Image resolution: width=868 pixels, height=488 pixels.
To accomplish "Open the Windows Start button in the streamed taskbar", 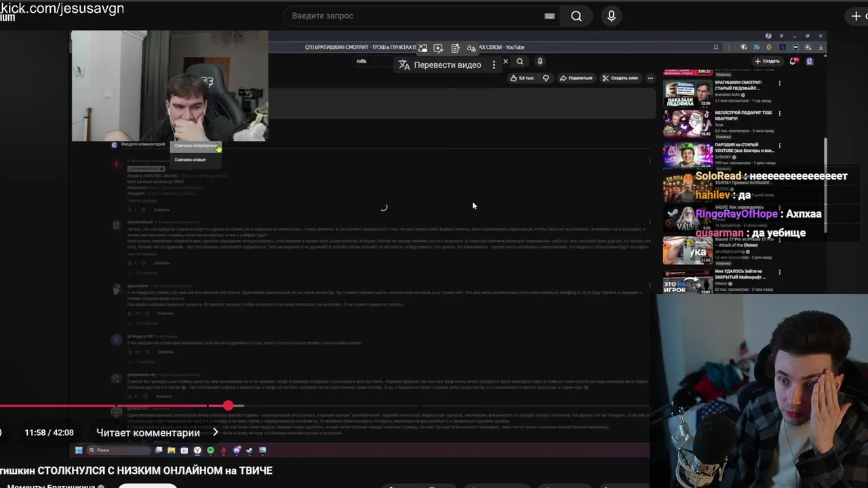I will tap(79, 450).
